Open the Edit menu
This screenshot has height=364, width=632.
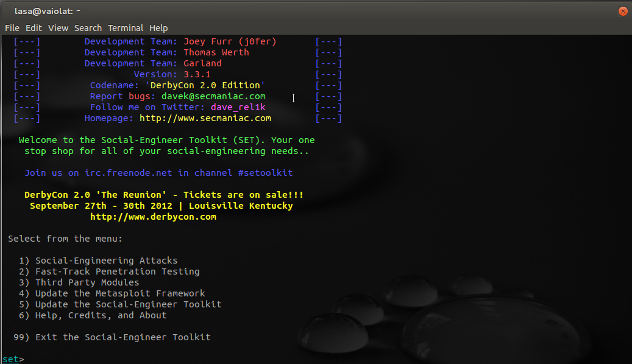tap(34, 28)
